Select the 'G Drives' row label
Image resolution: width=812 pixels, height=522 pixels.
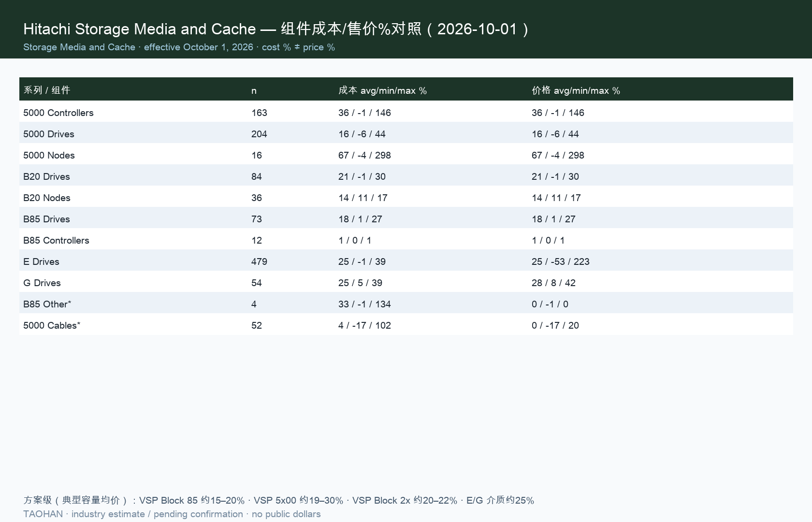coord(42,283)
